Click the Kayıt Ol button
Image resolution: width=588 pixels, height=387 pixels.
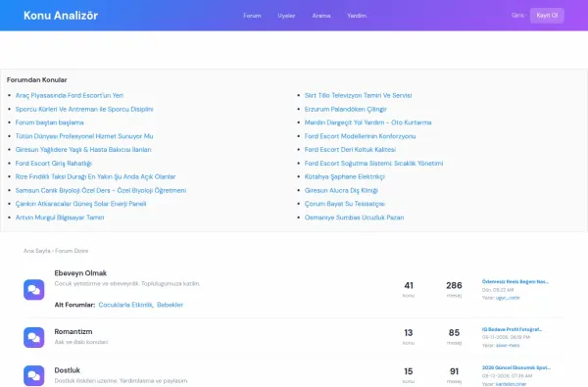click(547, 16)
